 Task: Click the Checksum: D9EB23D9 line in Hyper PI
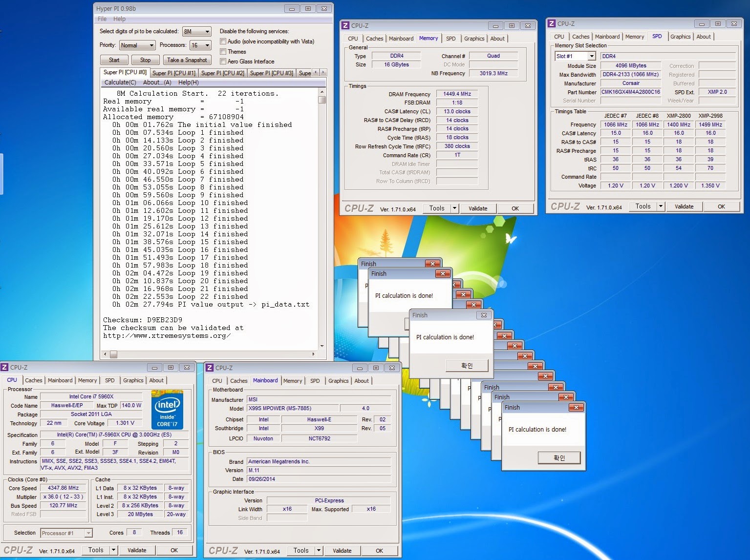(x=143, y=320)
